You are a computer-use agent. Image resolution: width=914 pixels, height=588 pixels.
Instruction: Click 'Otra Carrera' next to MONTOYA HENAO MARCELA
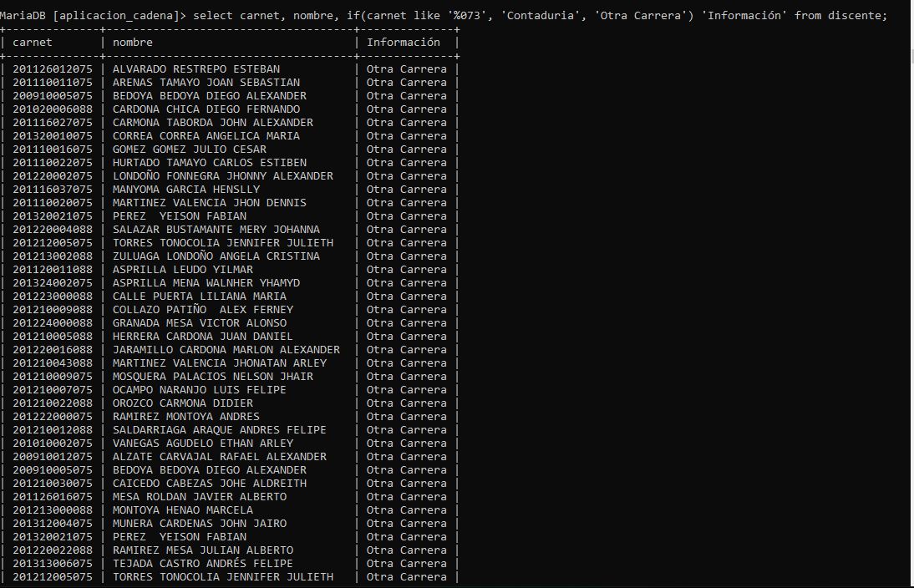407,510
